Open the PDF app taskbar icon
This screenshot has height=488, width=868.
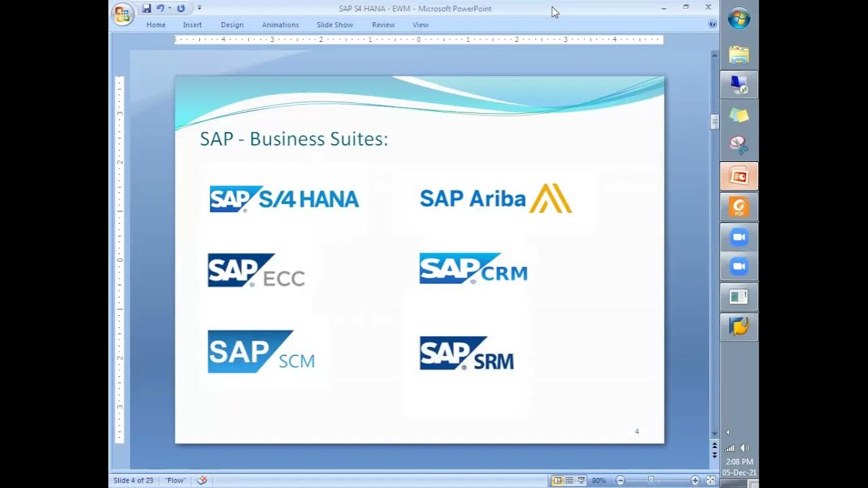738,206
